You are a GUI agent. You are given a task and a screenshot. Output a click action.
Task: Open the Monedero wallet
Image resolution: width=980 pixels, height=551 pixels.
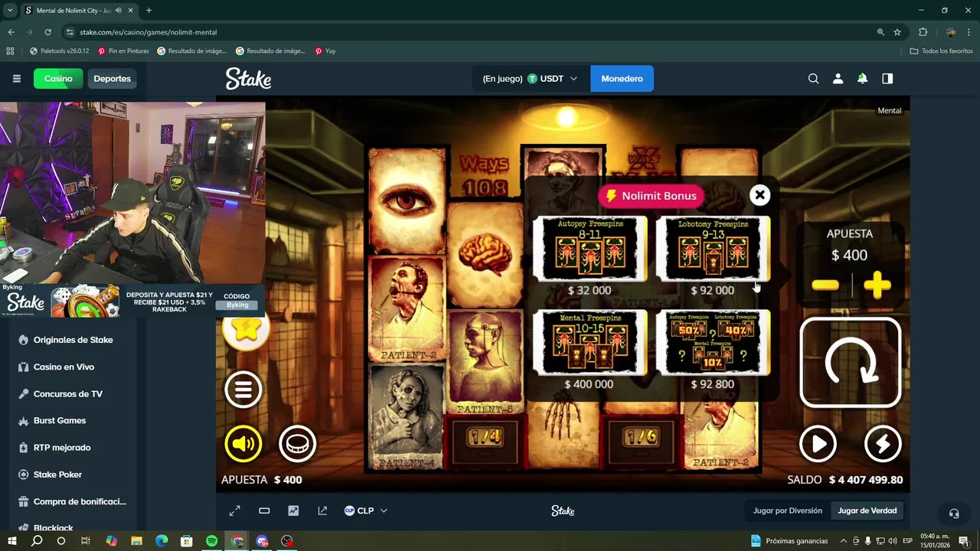click(x=622, y=79)
